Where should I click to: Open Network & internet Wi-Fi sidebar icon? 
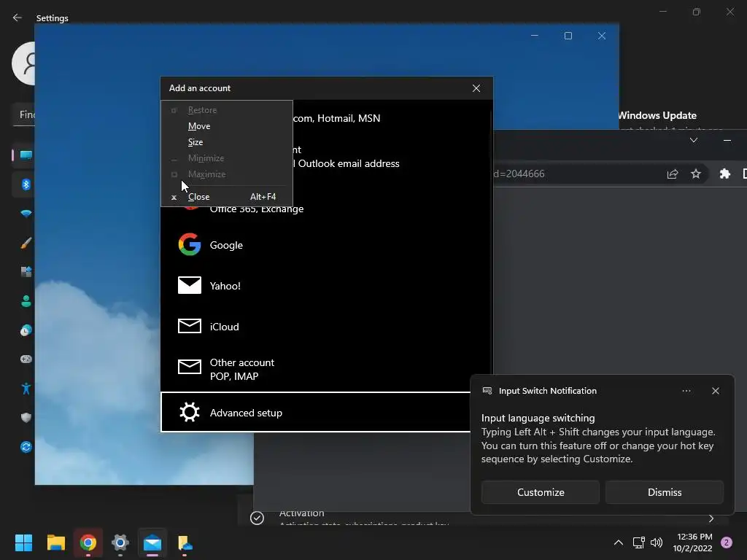click(26, 214)
